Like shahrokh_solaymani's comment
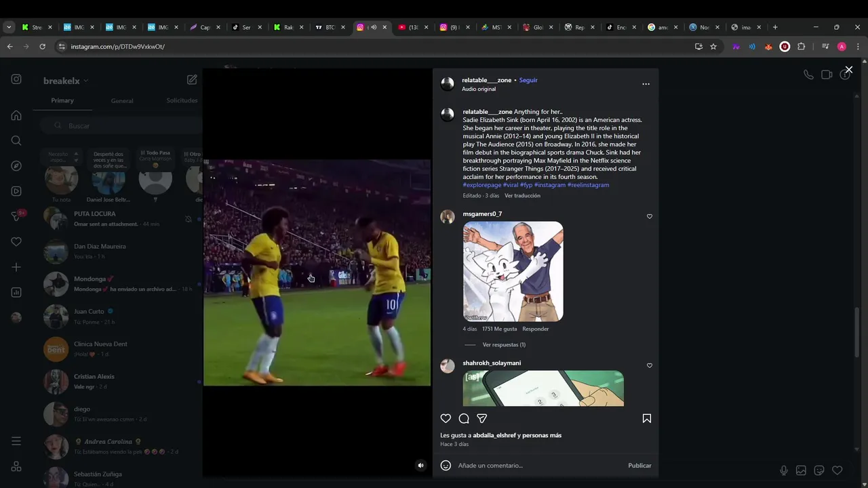 pos(649,365)
